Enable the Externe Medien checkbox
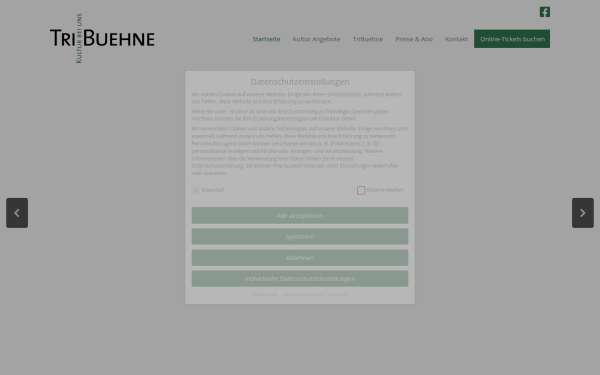 pos(361,190)
